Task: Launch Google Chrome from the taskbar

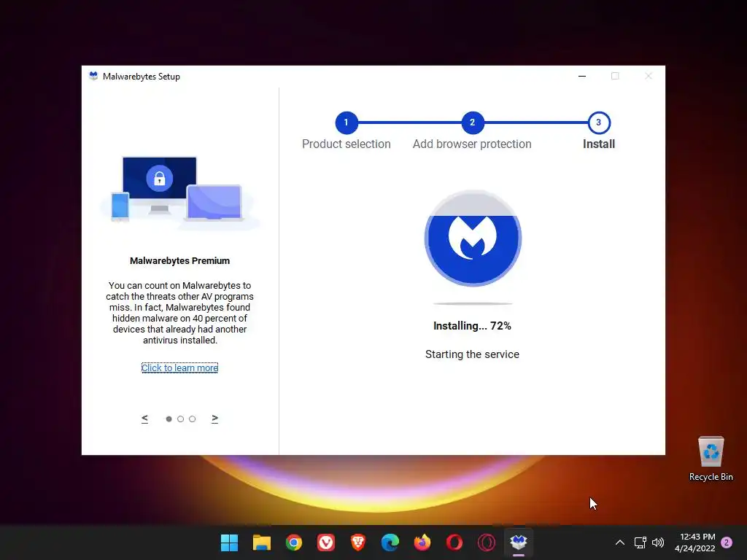Action: (294, 542)
